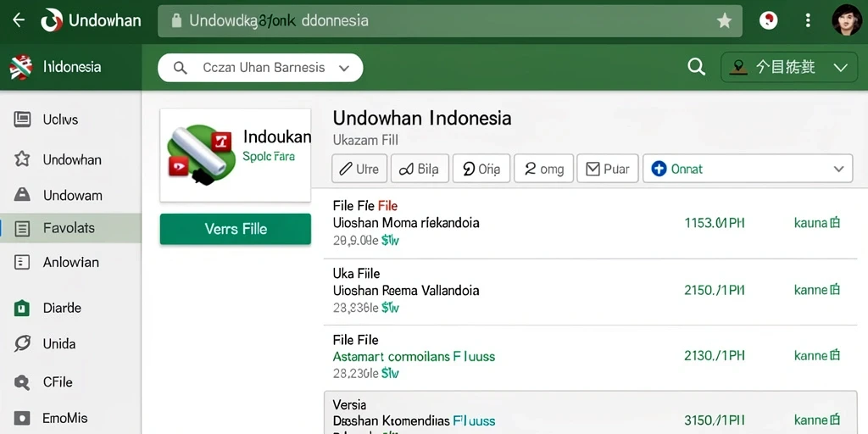Viewport: 868px width, 434px height.
Task: Click the Ukazam Fill subtitle
Action: point(365,140)
